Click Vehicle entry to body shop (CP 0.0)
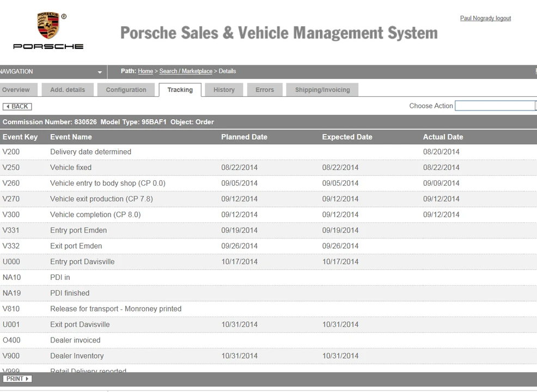Image resolution: width=537 pixels, height=392 pixels. click(x=108, y=183)
